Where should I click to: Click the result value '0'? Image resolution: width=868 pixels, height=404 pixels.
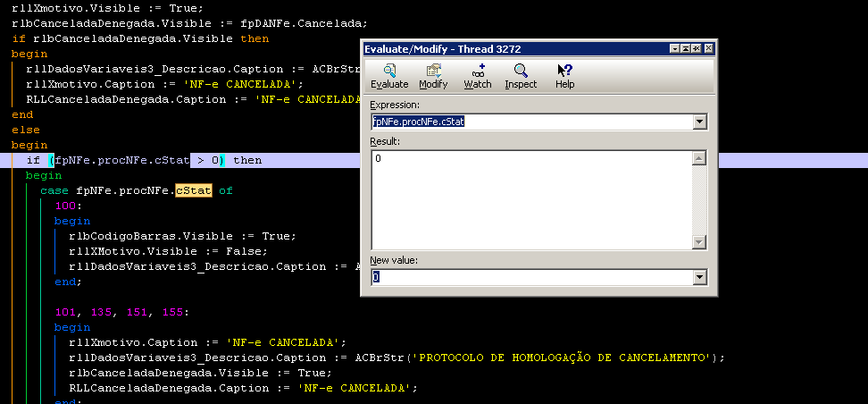[378, 158]
